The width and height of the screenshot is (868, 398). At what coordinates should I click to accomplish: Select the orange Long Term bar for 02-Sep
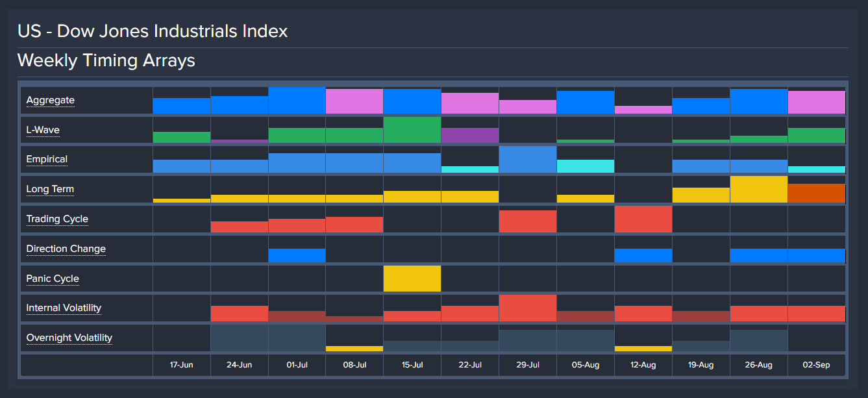pos(817,193)
